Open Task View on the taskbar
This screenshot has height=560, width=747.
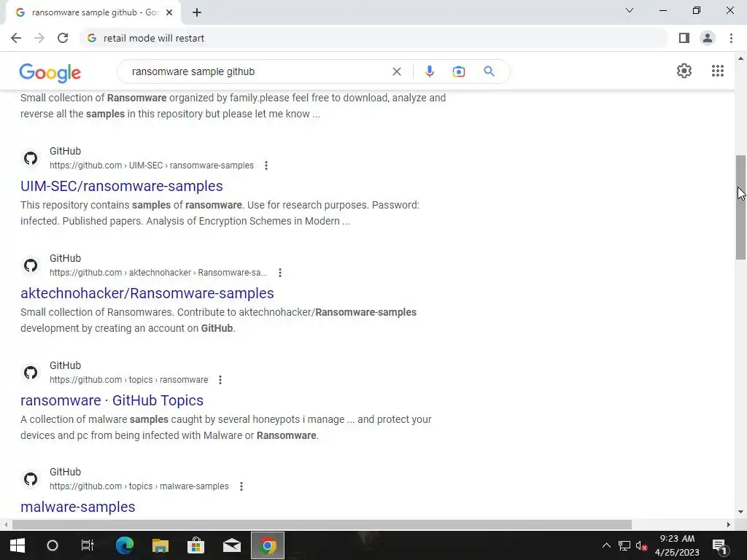pyautogui.click(x=88, y=545)
